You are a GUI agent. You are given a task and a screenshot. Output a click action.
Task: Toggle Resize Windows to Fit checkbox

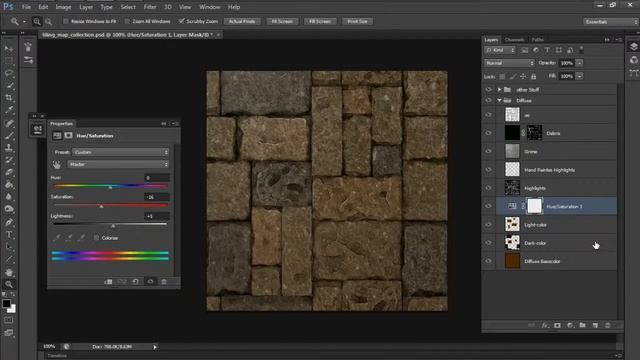tap(66, 21)
